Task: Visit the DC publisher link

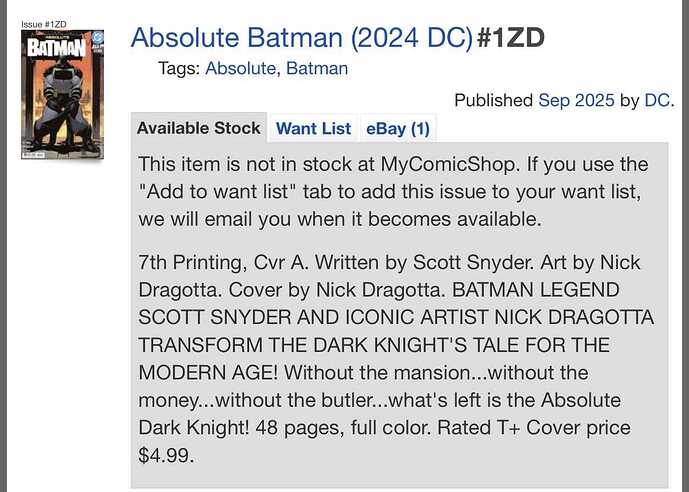Action: pos(656,100)
